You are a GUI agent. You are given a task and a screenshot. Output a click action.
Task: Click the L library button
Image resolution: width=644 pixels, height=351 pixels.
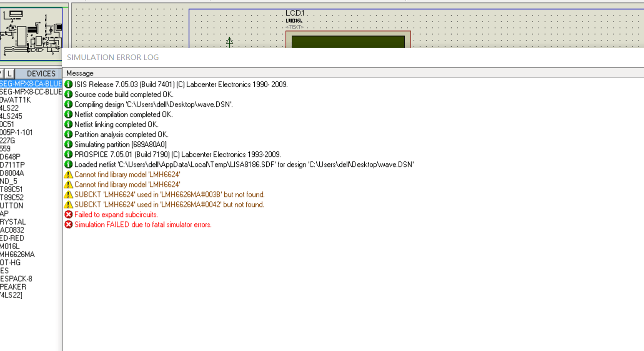(x=9, y=73)
